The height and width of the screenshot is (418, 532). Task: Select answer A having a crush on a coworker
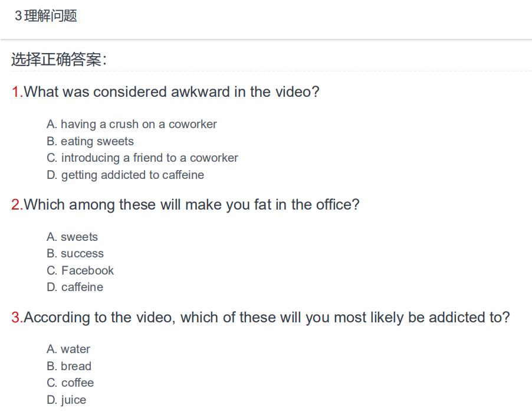pyautogui.click(x=132, y=125)
